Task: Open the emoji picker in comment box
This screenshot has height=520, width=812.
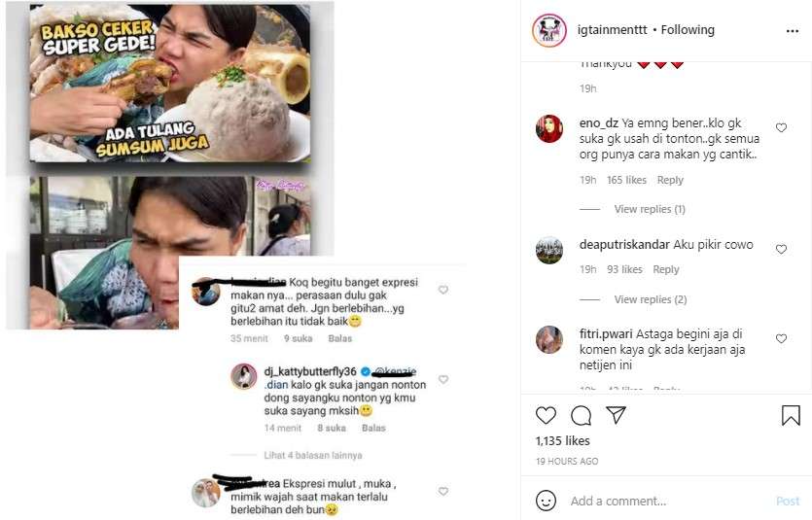Action: pos(547,501)
